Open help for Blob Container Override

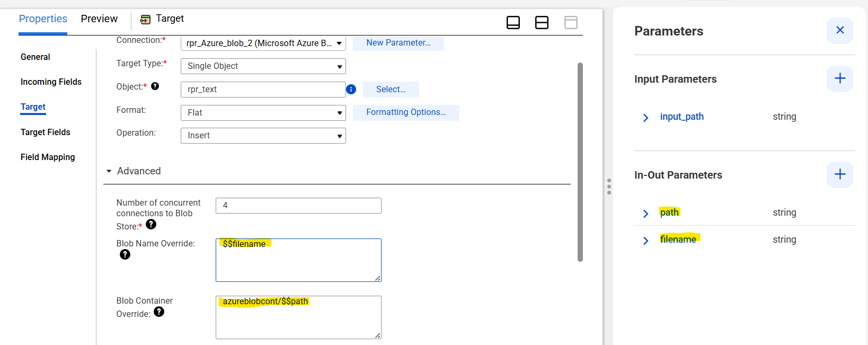tap(159, 312)
